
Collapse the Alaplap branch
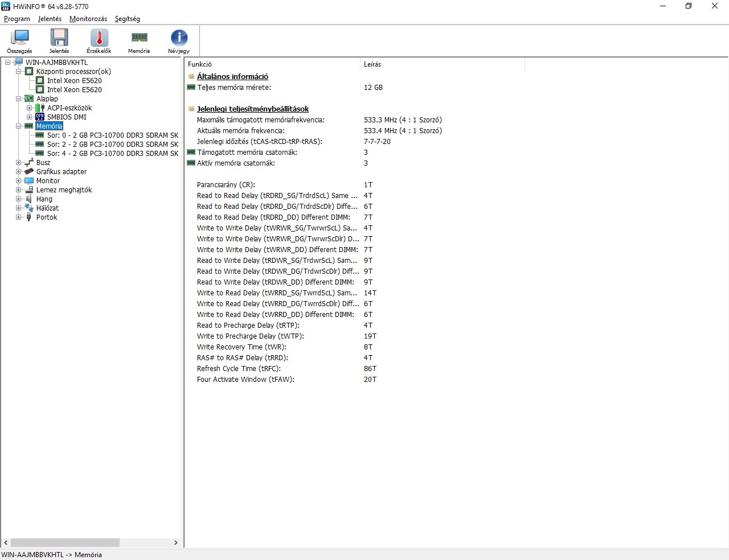coord(18,98)
